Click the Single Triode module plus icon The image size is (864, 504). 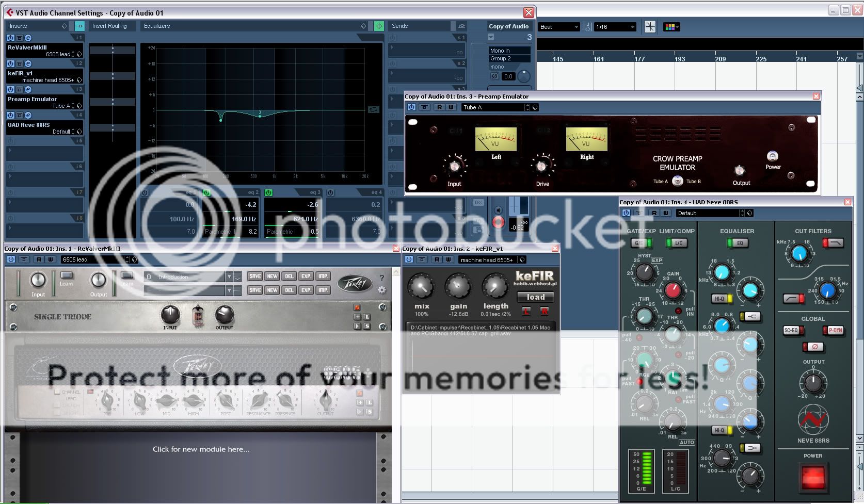[x=357, y=317]
